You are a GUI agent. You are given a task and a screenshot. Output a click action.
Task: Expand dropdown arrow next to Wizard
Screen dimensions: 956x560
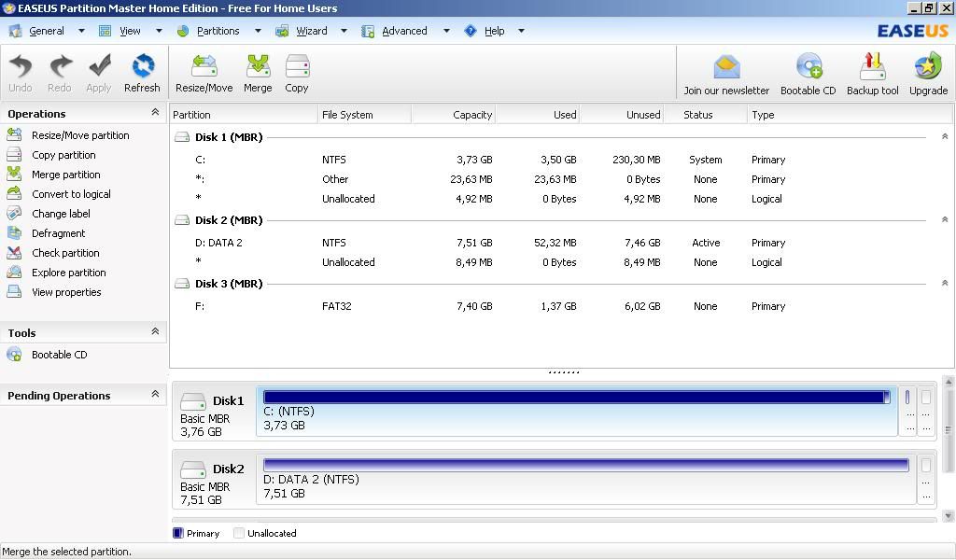pos(344,31)
